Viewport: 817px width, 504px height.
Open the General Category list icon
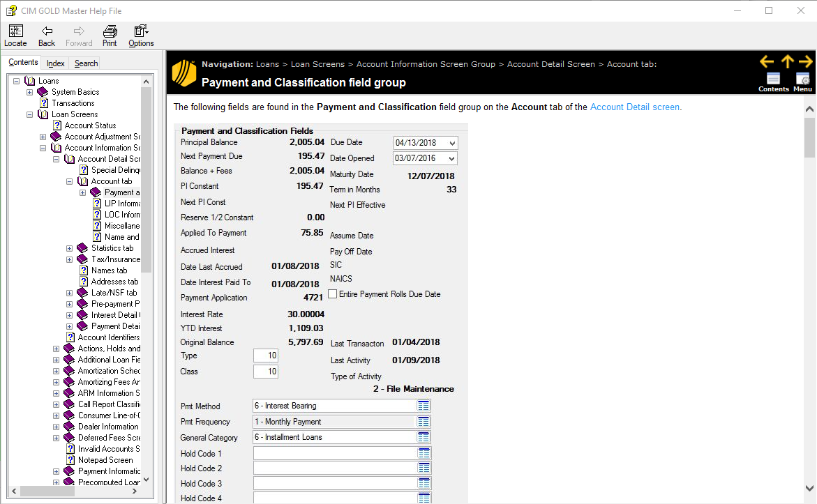[x=424, y=437]
